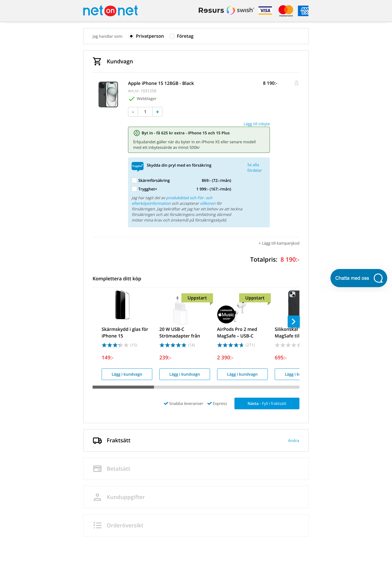Select the Företag radio button
Screen dimensions: 392x564
[172, 36]
